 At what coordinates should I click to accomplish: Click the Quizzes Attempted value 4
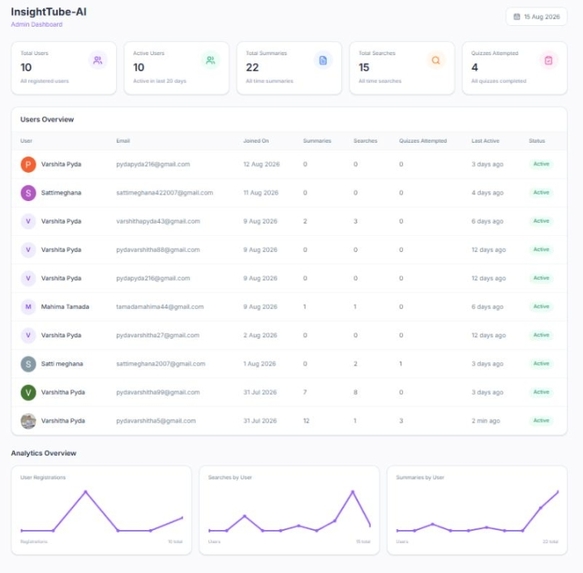pos(474,67)
